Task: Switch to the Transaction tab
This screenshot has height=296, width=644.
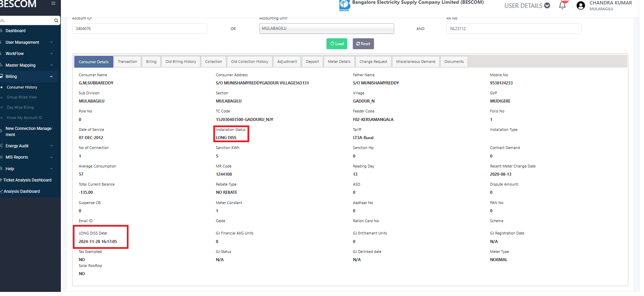Action: (x=128, y=62)
